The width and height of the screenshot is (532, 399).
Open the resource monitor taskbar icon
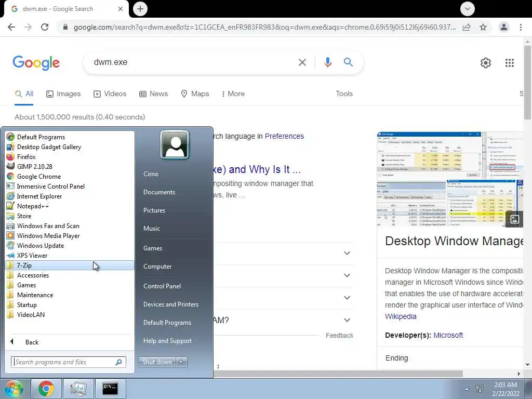[78, 389]
